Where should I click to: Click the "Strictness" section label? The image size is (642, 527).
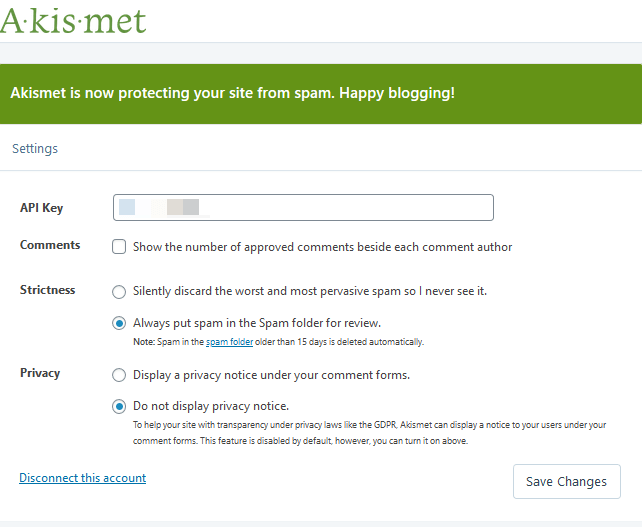pos(47,290)
